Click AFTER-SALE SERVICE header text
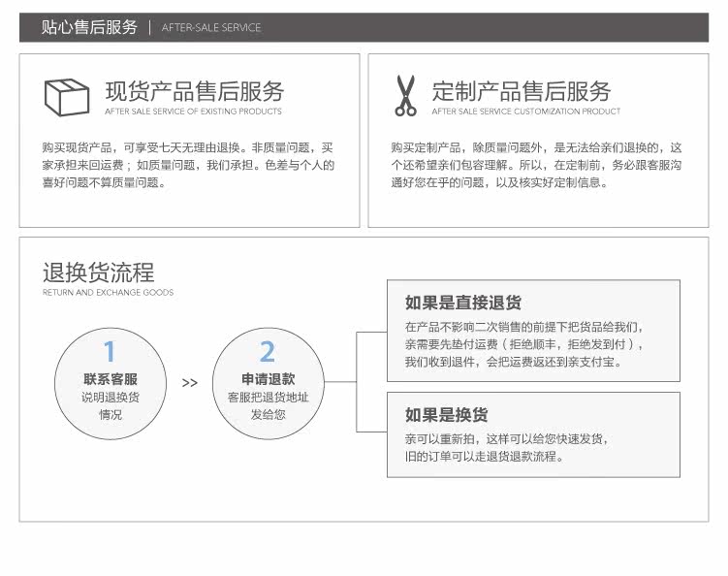728x576 pixels. pyautogui.click(x=211, y=27)
